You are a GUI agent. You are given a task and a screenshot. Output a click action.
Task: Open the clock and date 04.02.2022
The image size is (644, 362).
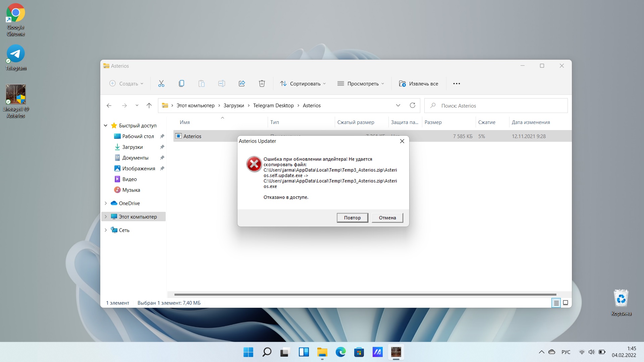[624, 352]
